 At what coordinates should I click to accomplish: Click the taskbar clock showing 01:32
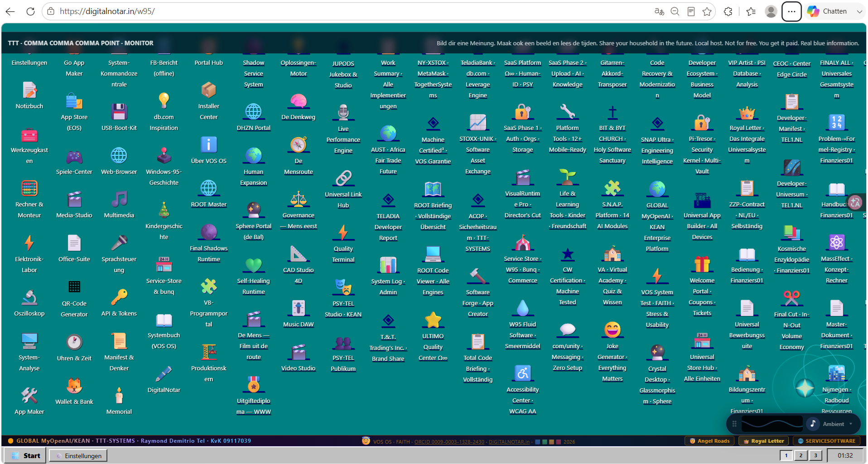[x=845, y=455]
